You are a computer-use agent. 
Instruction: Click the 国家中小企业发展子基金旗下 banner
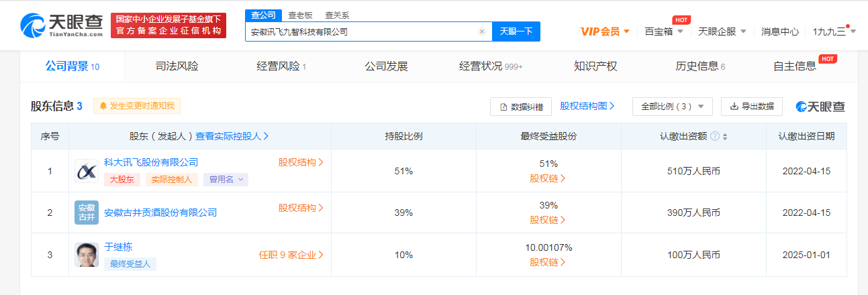pyautogui.click(x=168, y=25)
